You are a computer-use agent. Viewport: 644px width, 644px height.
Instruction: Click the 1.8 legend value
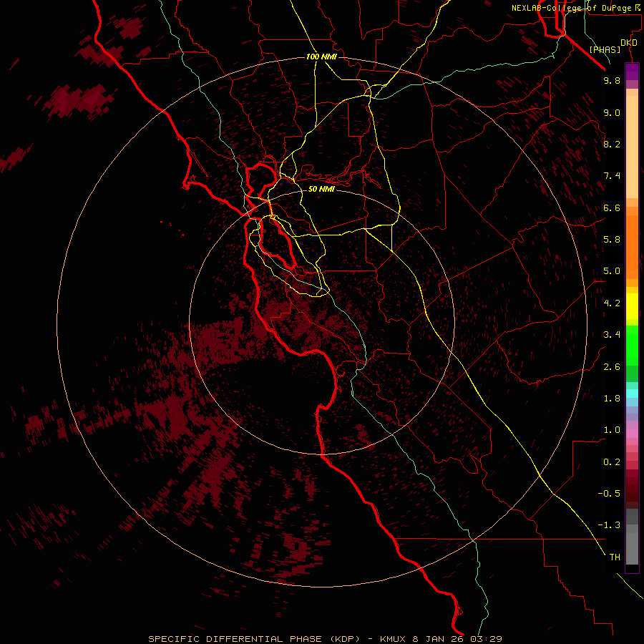[x=612, y=399]
